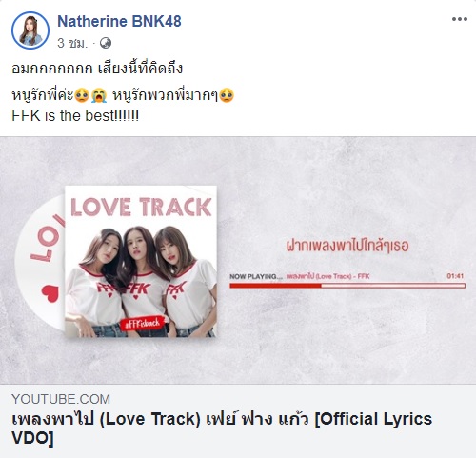Click the post text เสียงนี้ที่คิดถึง
This screenshot has height=458, width=476.
click(x=140, y=69)
